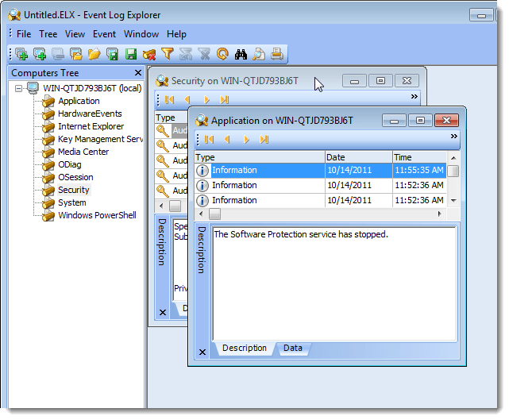The height and width of the screenshot is (420, 509).
Task: Sort events by the Date column header
Action: point(357,157)
